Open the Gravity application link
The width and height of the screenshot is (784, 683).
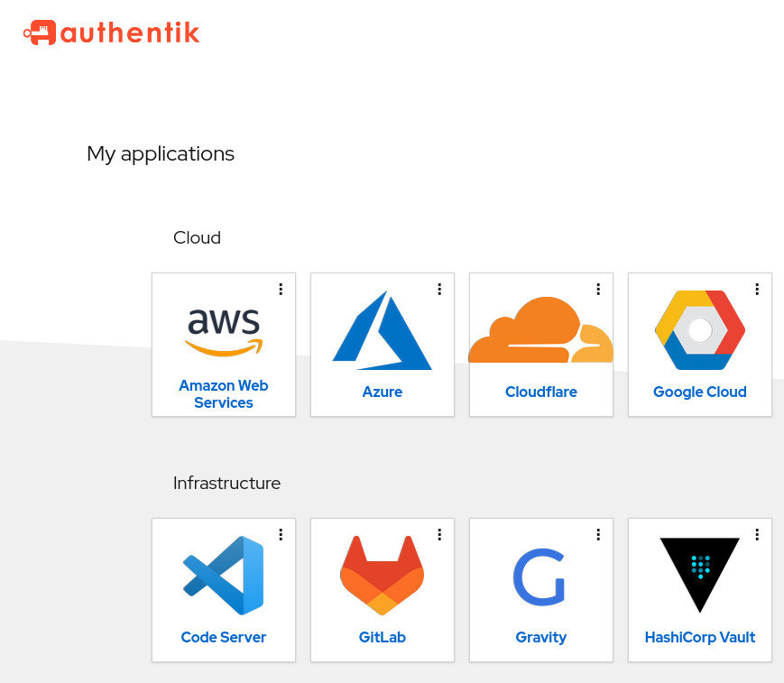541,638
